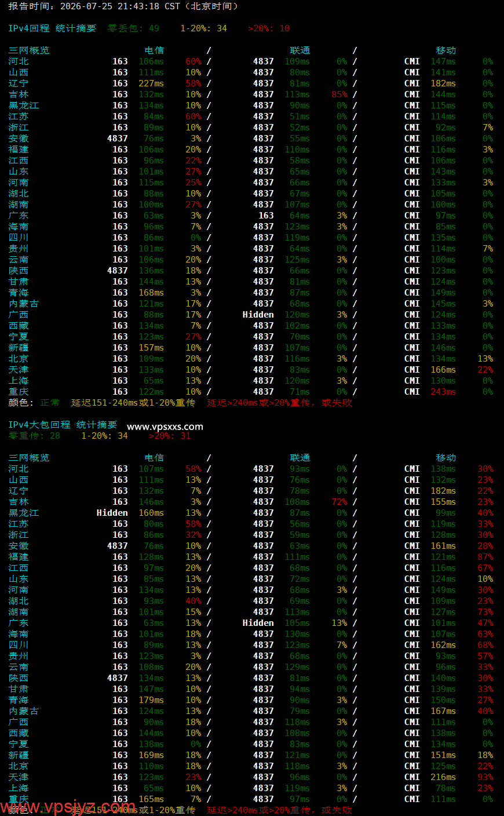Click "179ms" latency for 青海 电信
The height and width of the screenshot is (816, 504).
click(151, 700)
